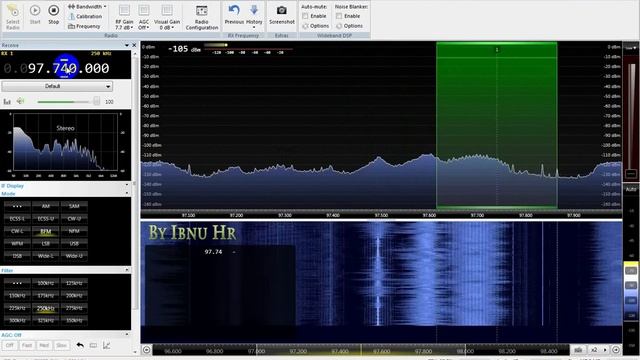The height and width of the screenshot is (360, 640).
Task: Open the Select Radio tool
Action: click(13, 16)
